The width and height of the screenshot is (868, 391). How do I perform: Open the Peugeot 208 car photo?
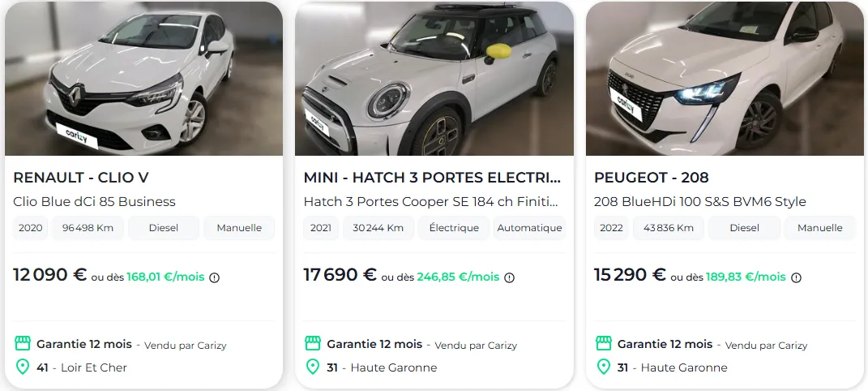(x=725, y=79)
